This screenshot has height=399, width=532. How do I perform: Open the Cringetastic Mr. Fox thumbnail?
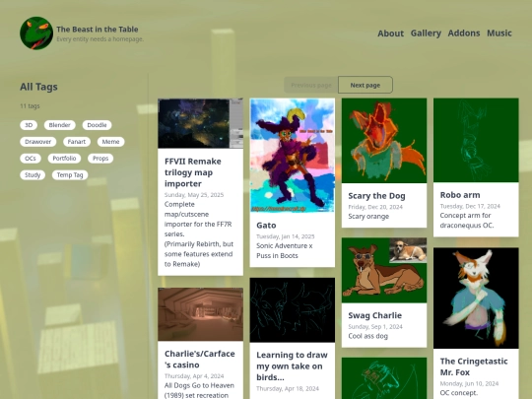coord(476,299)
